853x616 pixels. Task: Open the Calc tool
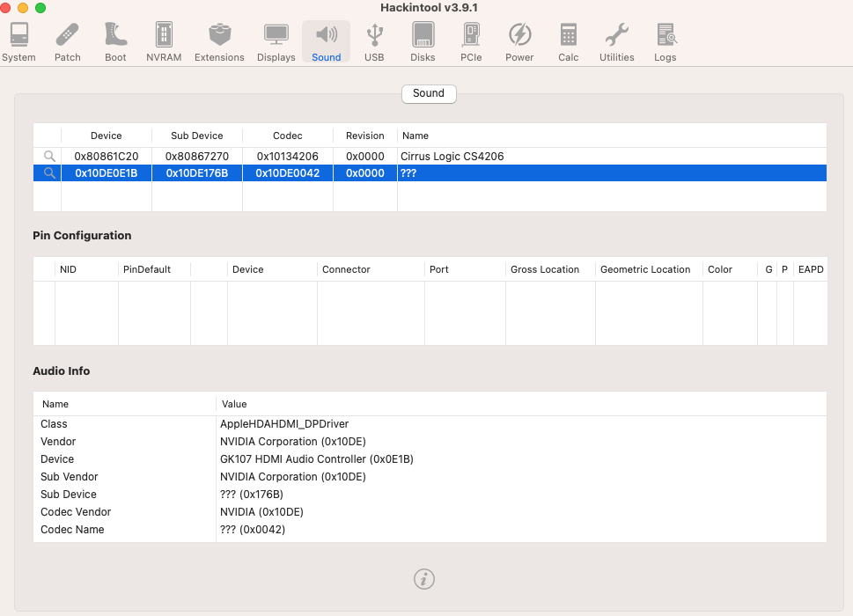[569, 42]
